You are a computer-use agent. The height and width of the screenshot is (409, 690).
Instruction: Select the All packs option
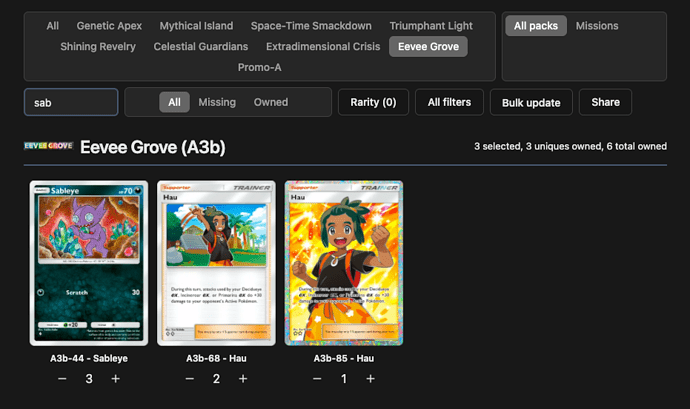536,26
